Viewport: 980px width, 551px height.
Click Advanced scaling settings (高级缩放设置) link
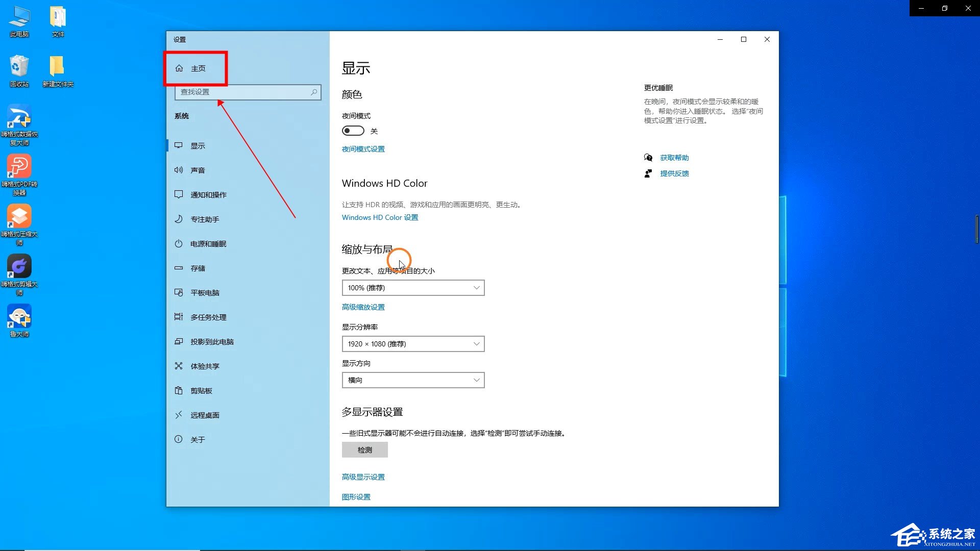(x=363, y=307)
